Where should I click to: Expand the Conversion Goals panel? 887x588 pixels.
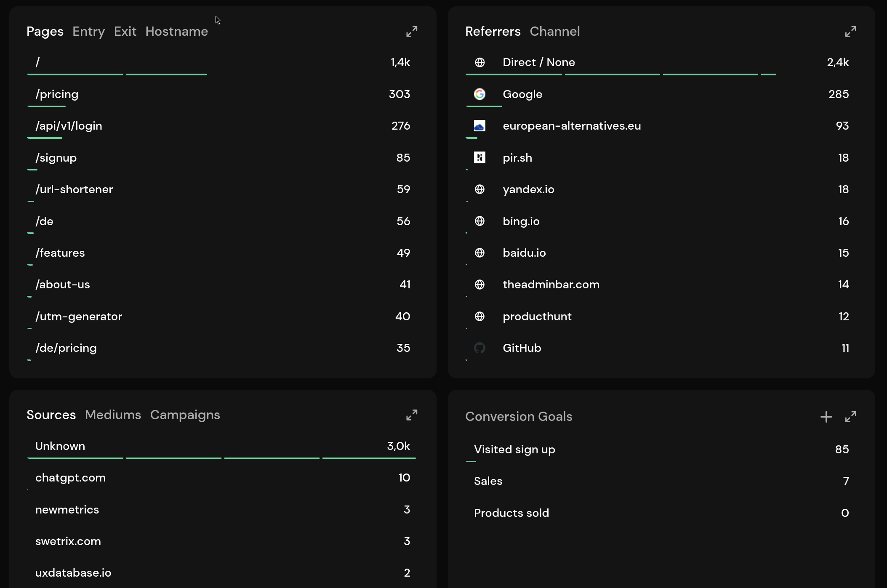click(851, 417)
